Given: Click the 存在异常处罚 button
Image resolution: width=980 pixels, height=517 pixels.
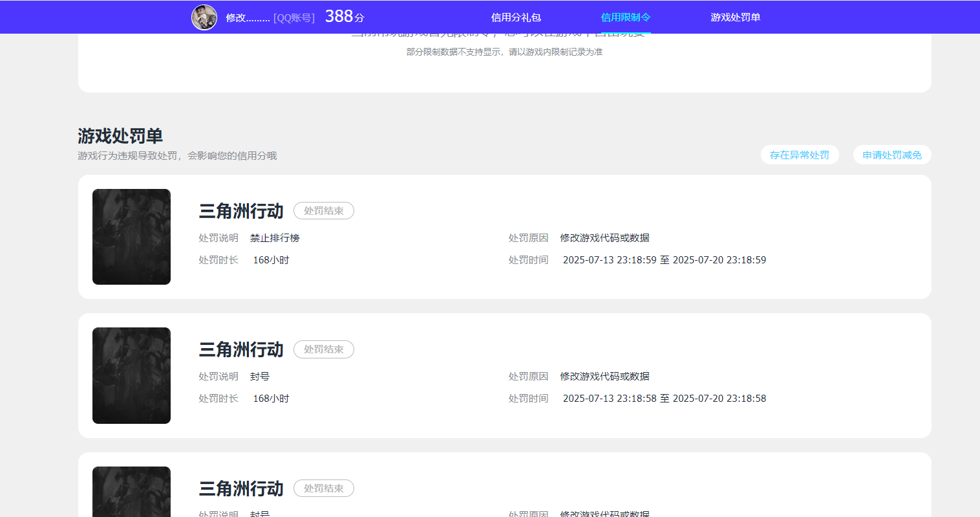Looking at the screenshot, I should (x=800, y=155).
